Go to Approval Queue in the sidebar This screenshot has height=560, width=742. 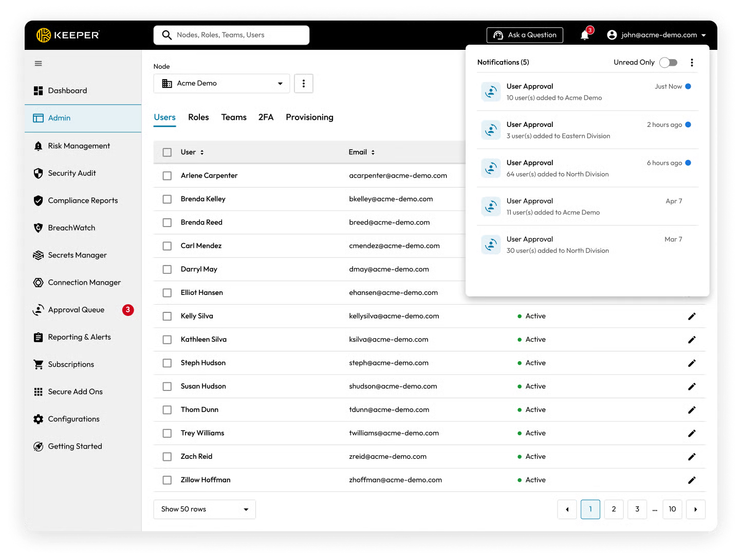76,310
